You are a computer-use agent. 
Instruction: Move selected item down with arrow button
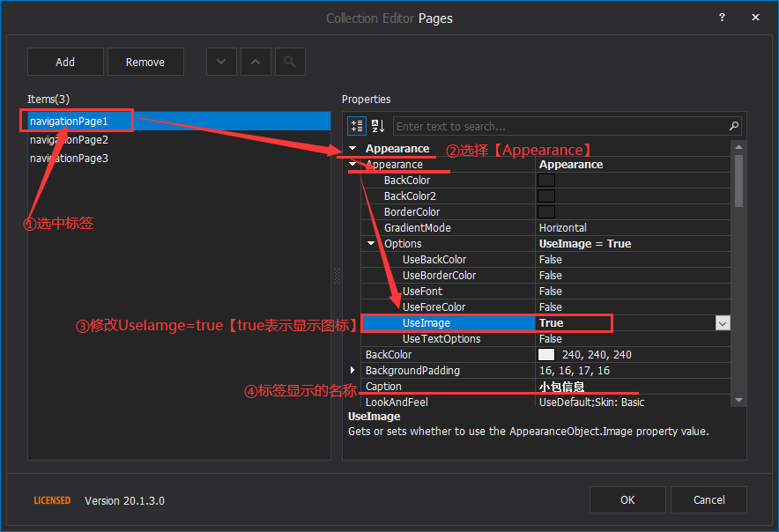click(x=221, y=61)
